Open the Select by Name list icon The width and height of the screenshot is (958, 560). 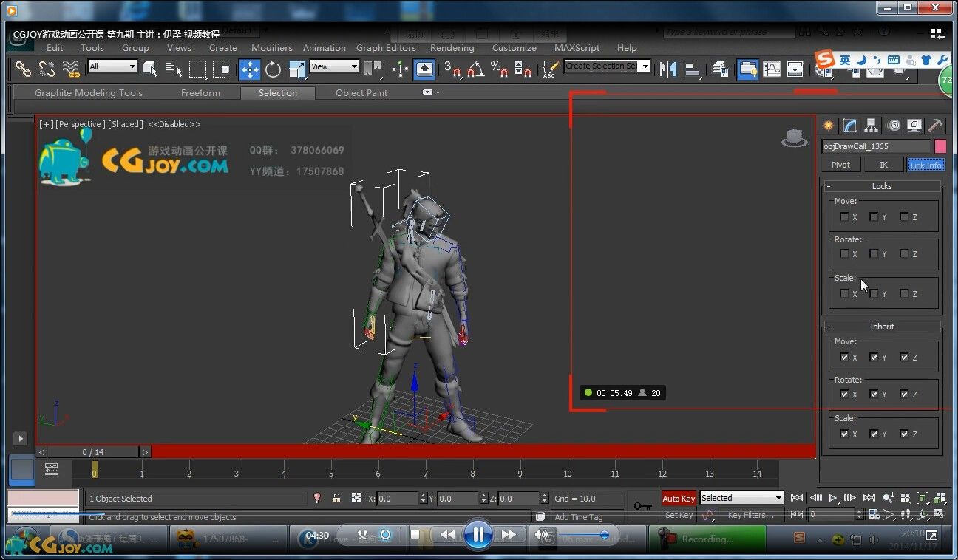coord(174,69)
